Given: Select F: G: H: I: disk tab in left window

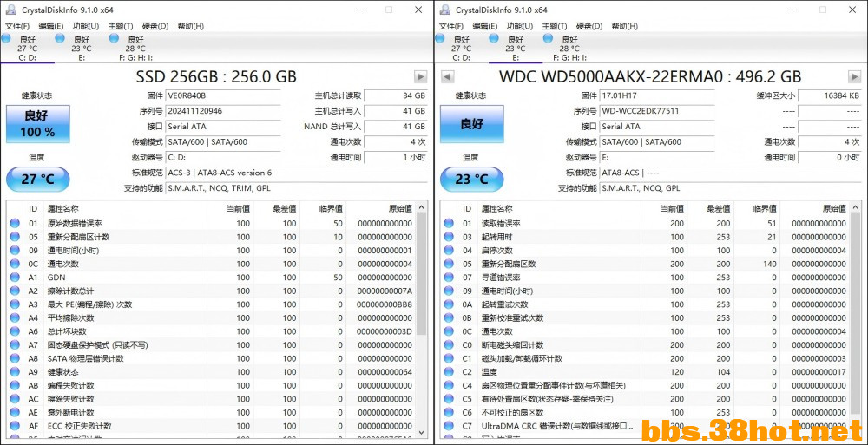Looking at the screenshot, I should point(135,49).
